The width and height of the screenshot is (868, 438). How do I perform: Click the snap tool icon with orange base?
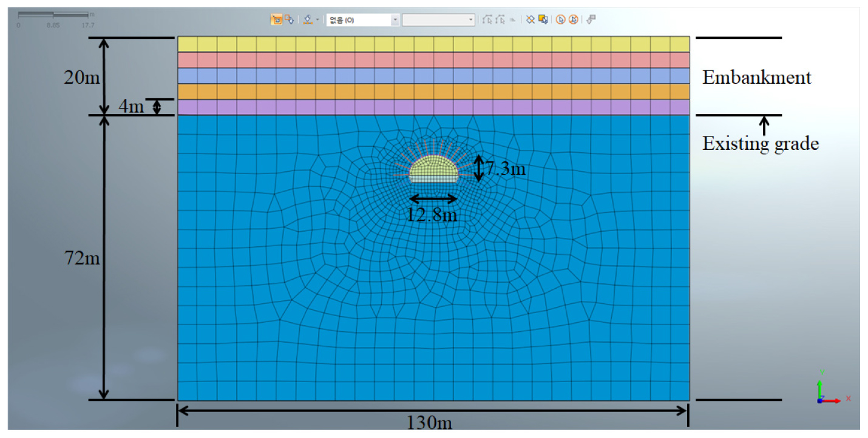(308, 20)
